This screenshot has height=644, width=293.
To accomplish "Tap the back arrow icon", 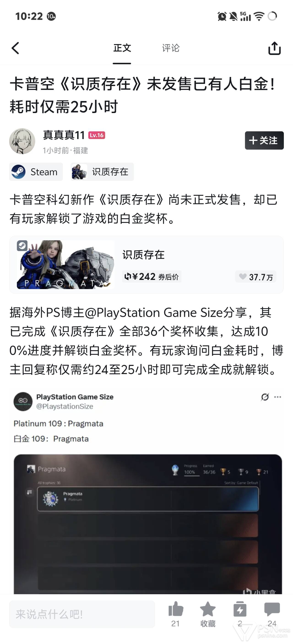I will (16, 48).
